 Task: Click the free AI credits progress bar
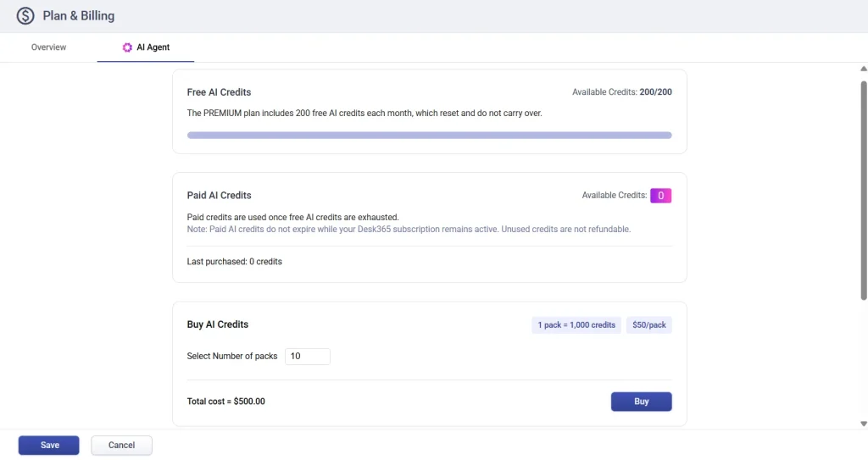(x=429, y=135)
